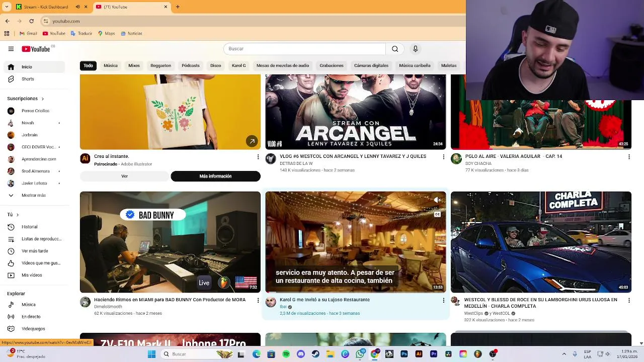The height and width of the screenshot is (362, 644).
Task: Open Stream con Arcangel thumbnail
Action: pos(356,112)
